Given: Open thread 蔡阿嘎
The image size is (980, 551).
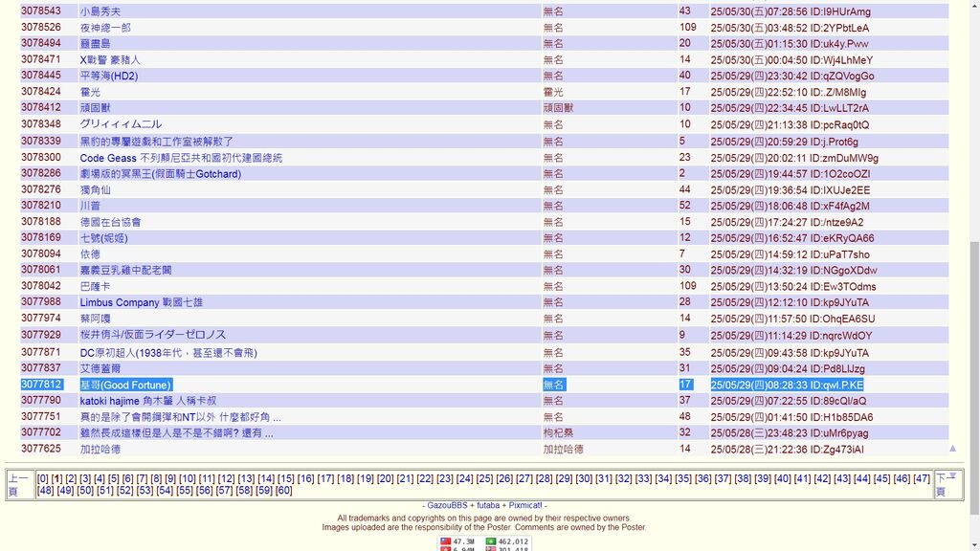Looking at the screenshot, I should point(95,318).
